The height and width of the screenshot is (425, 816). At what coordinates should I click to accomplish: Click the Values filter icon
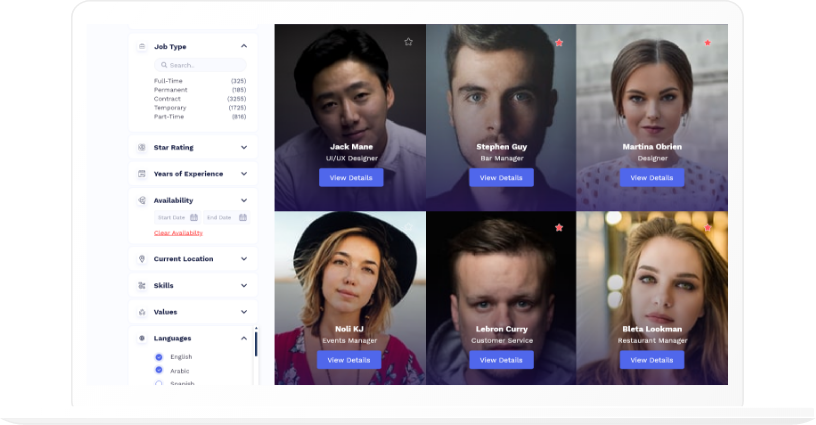click(142, 312)
